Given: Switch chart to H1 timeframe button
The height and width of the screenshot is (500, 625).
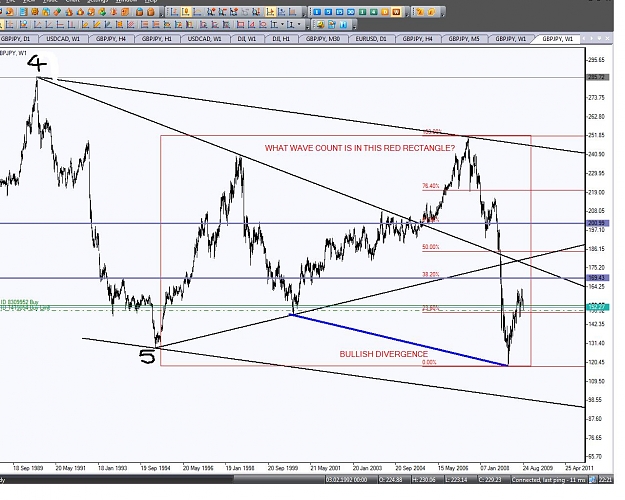Looking at the screenshot, I should coord(362,12).
